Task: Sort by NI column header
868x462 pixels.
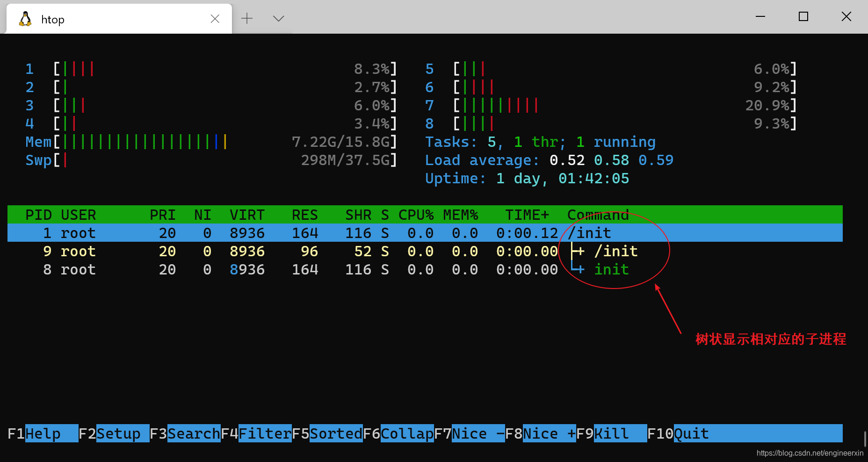Action: (203, 215)
